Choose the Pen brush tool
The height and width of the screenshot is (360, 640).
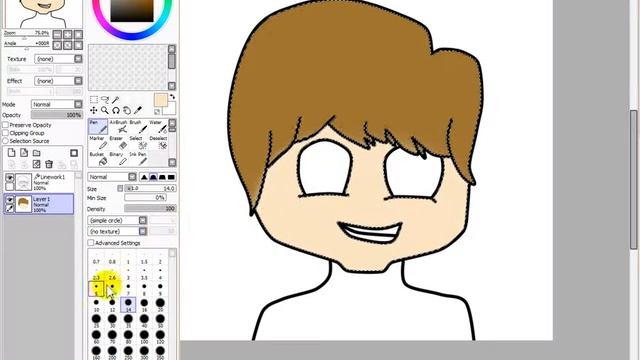pos(98,127)
